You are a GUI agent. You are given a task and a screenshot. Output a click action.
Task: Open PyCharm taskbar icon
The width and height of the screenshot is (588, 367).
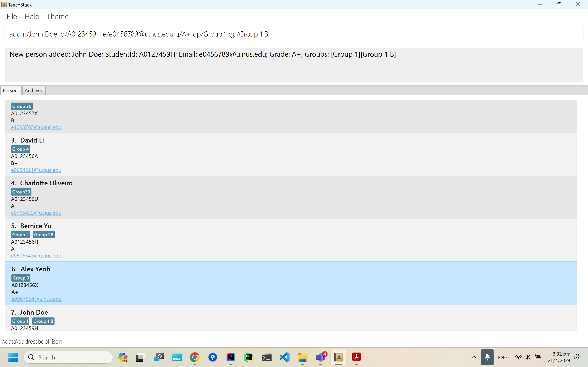248,357
